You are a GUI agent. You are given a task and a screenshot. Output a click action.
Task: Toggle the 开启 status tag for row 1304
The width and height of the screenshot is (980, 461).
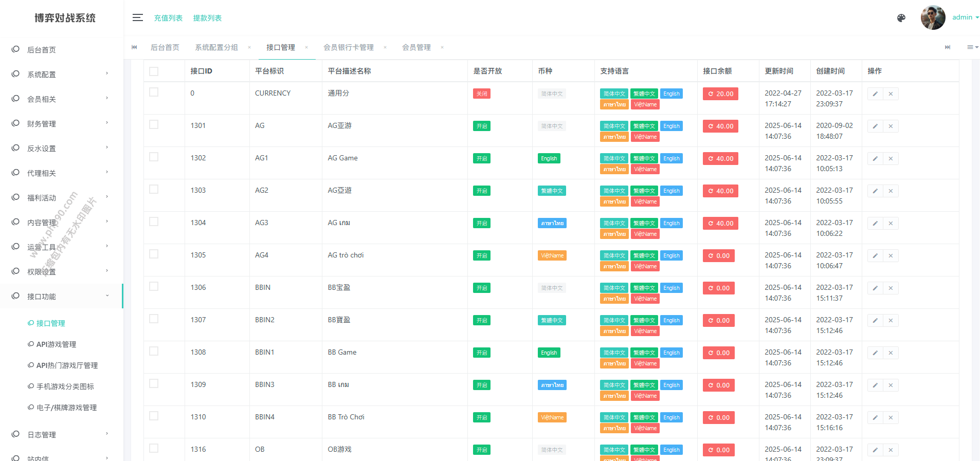[x=481, y=224]
